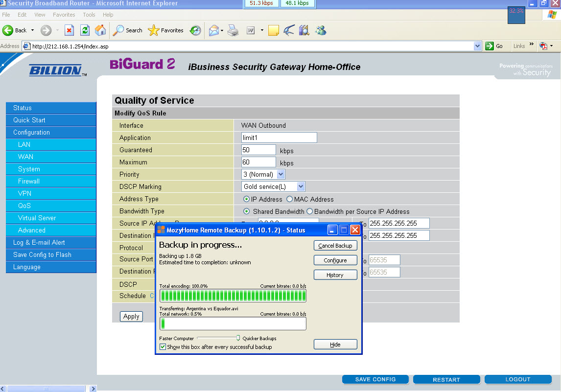Image resolution: width=561 pixels, height=392 pixels.
Task: Expand the address bar history dropdown
Action: (x=477, y=46)
